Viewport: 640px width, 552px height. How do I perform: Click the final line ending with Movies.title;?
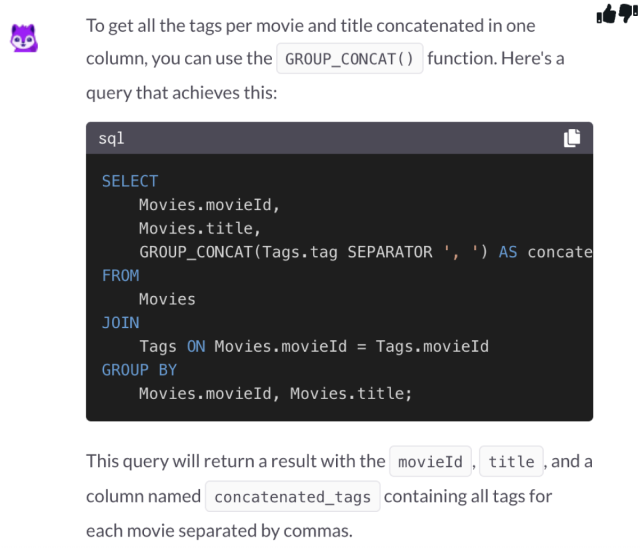[276, 394]
